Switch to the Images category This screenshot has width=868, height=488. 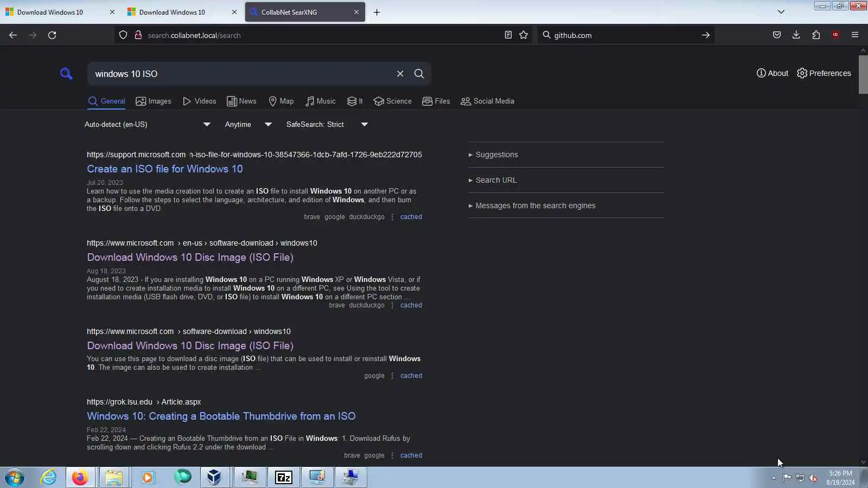click(154, 101)
